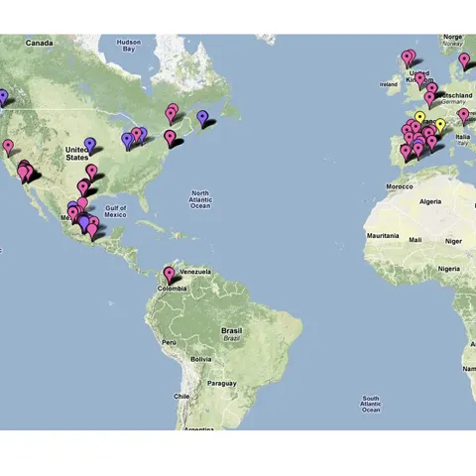This screenshot has width=476, height=476.
Task: Click the pink marker left of Deutschland label
Action: click(x=429, y=100)
